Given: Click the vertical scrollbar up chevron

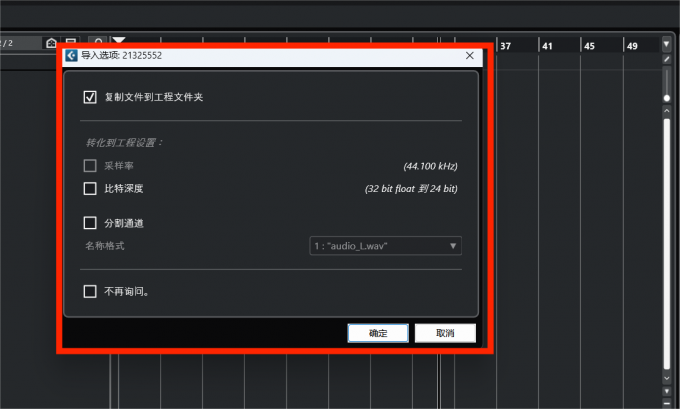Looking at the screenshot, I should point(667,111).
